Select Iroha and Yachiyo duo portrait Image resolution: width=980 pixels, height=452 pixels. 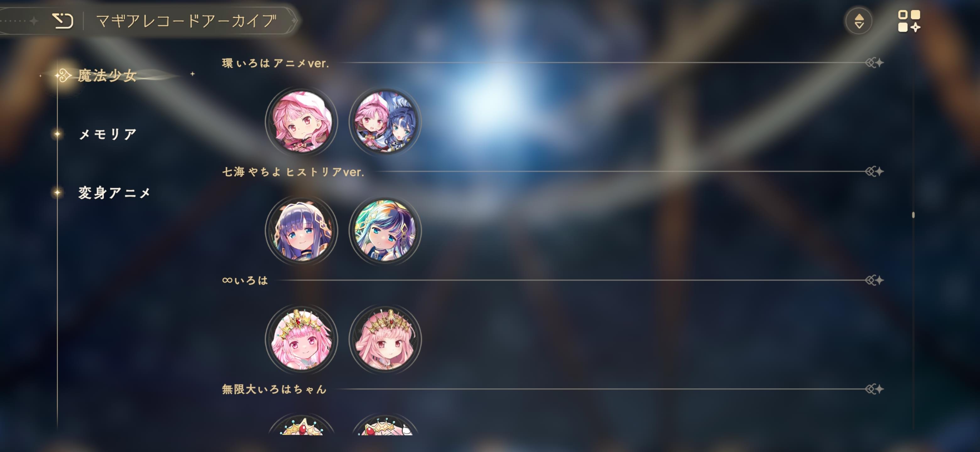pyautogui.click(x=385, y=122)
